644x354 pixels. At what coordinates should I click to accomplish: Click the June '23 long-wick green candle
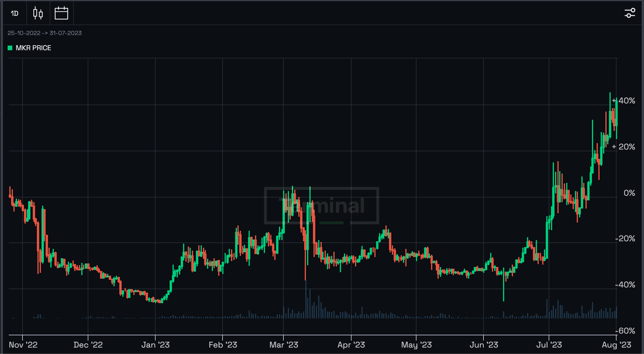[x=504, y=284]
